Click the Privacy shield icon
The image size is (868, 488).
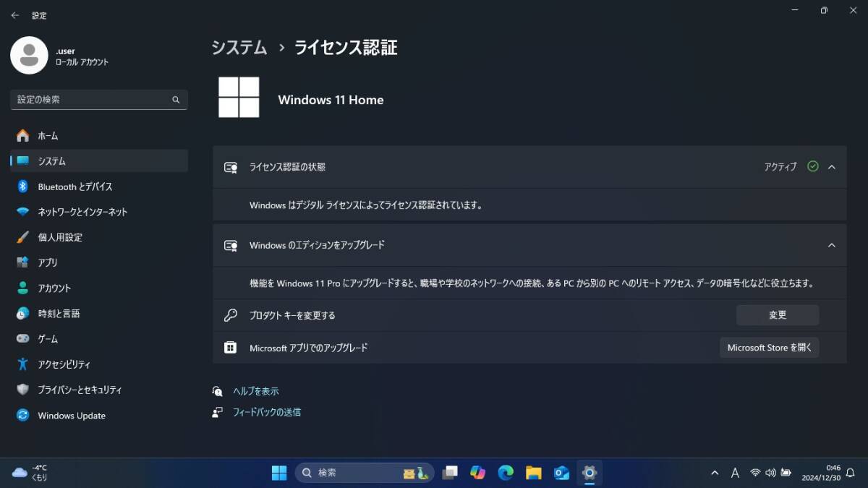(23, 390)
